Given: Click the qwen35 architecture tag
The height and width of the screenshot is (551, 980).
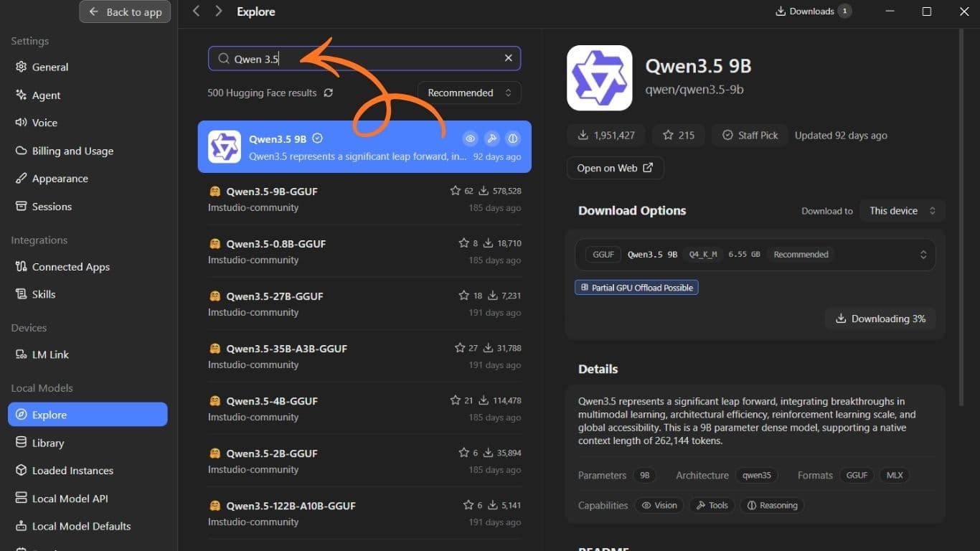Looking at the screenshot, I should (757, 475).
